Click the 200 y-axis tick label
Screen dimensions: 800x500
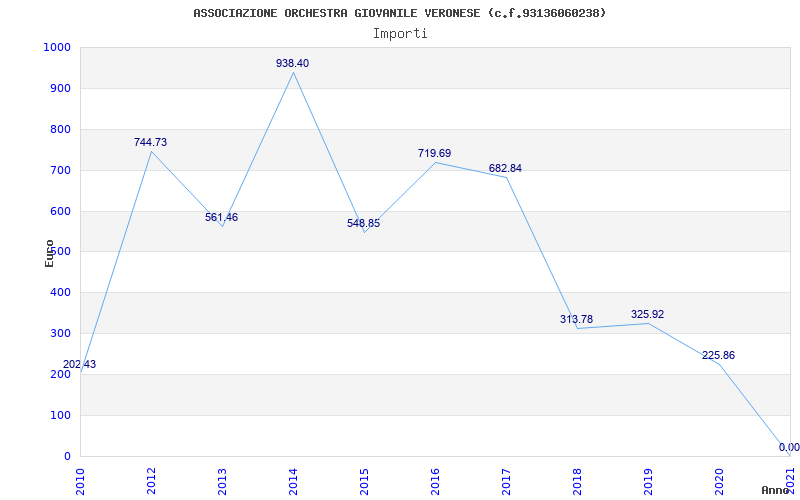click(x=60, y=374)
